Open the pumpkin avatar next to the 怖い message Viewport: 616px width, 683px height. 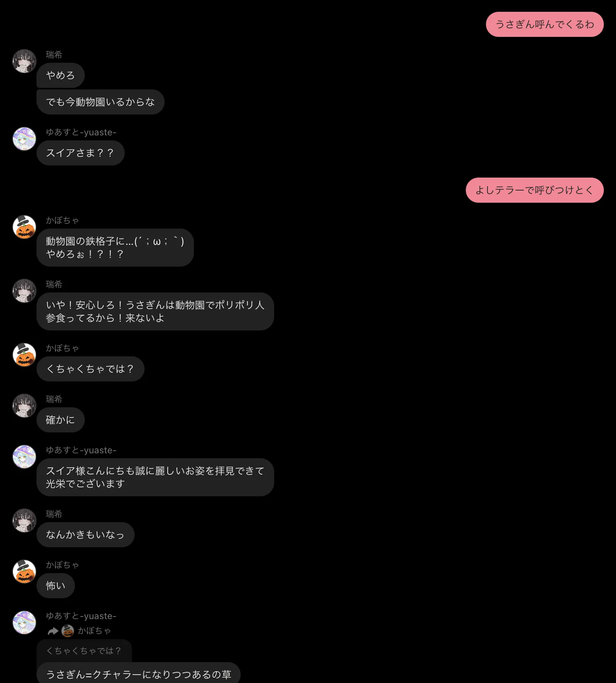pos(24,572)
